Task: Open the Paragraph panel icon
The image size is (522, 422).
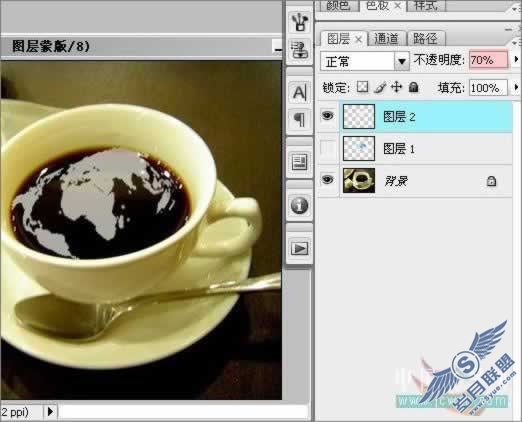Action: [300, 120]
